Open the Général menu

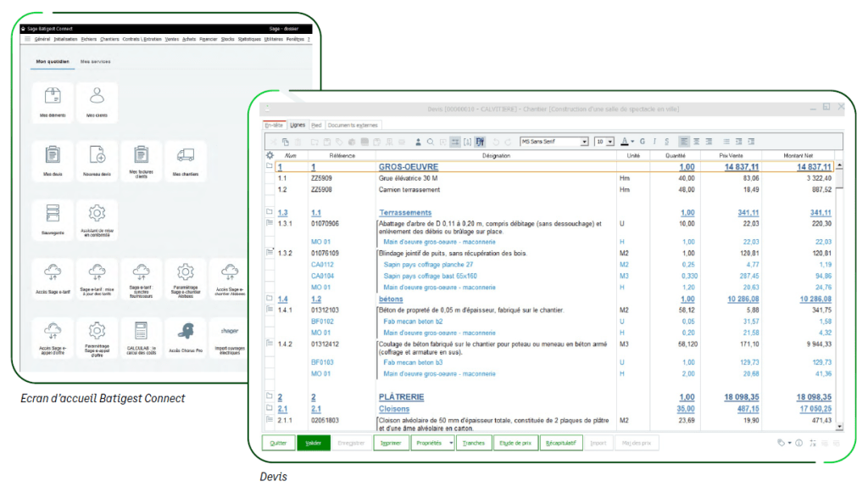tap(42, 39)
